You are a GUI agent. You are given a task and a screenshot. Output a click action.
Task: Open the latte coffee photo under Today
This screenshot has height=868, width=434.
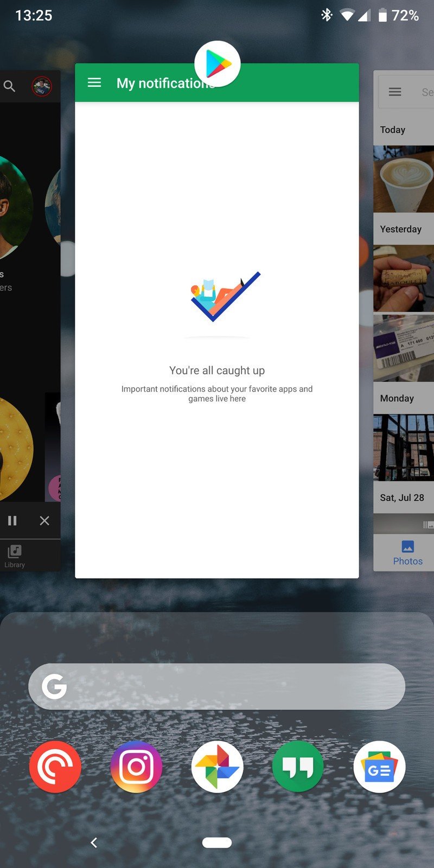(404, 178)
